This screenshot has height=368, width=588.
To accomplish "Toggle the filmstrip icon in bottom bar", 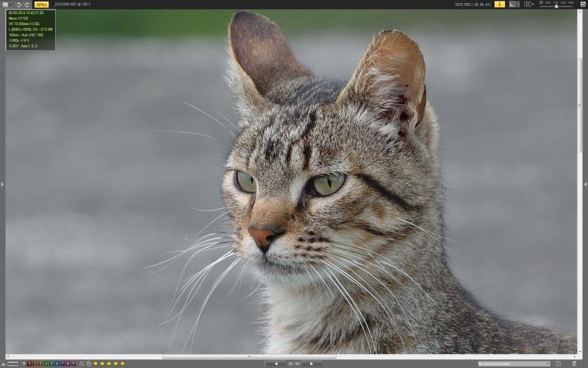I will click(x=12, y=364).
